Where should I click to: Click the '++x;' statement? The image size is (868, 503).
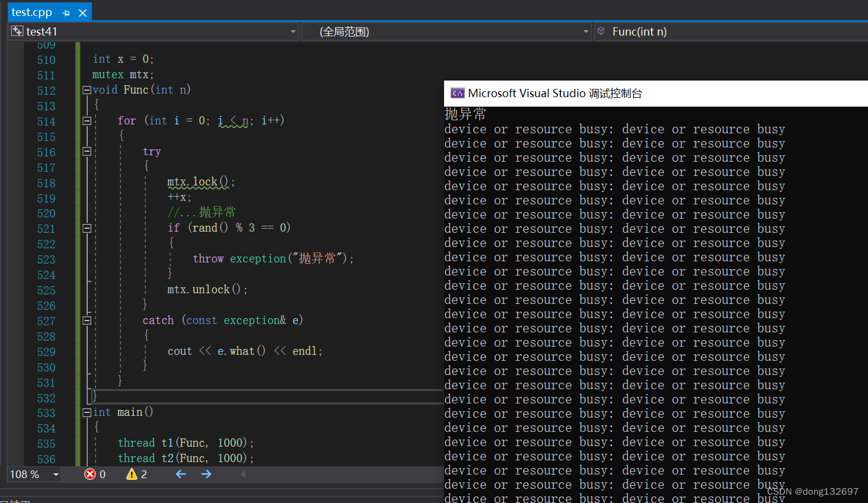click(179, 197)
